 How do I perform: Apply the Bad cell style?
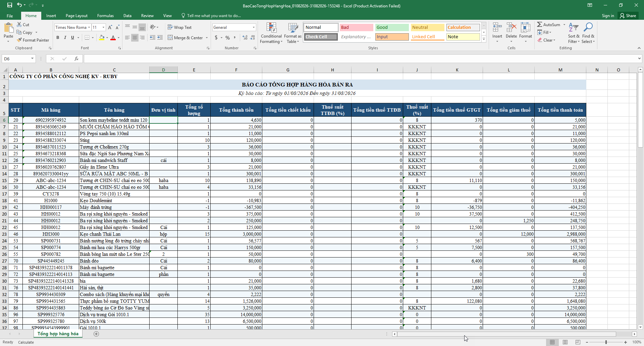coord(356,27)
